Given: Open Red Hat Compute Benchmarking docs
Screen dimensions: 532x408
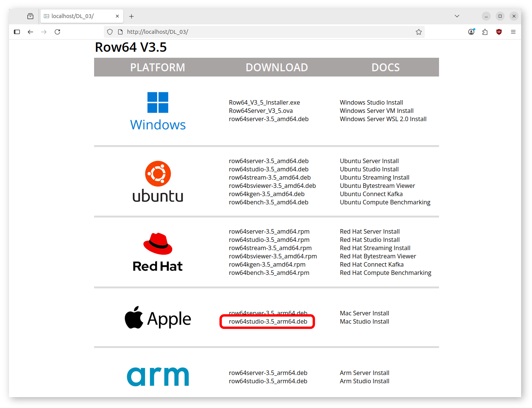Looking at the screenshot, I should tap(385, 273).
